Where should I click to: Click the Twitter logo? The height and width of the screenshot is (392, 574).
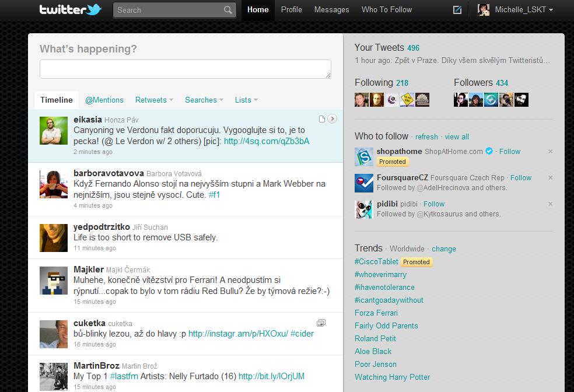coord(70,9)
